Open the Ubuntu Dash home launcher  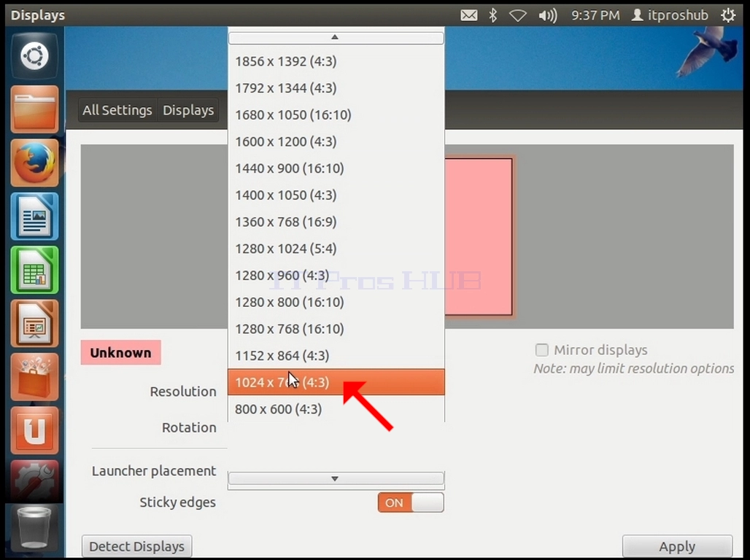click(34, 56)
